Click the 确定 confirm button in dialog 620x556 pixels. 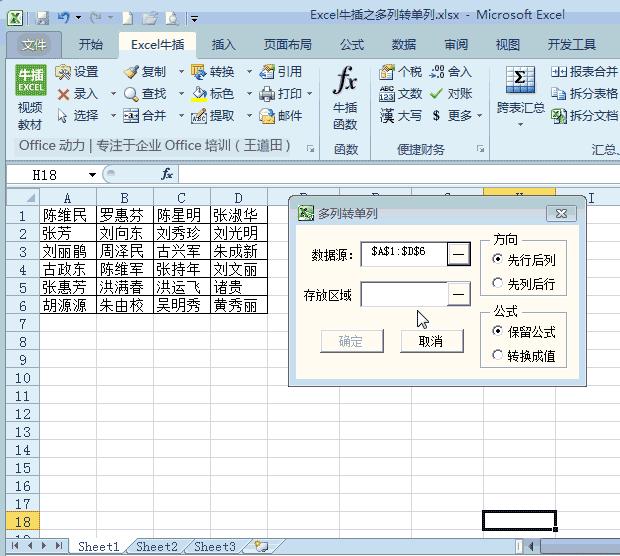click(351, 341)
